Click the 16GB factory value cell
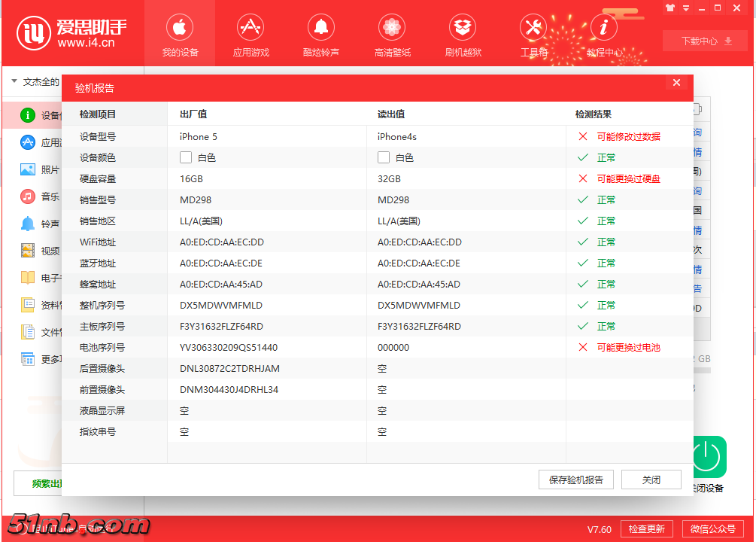Viewport: 756px width, 542px height. [x=191, y=178]
